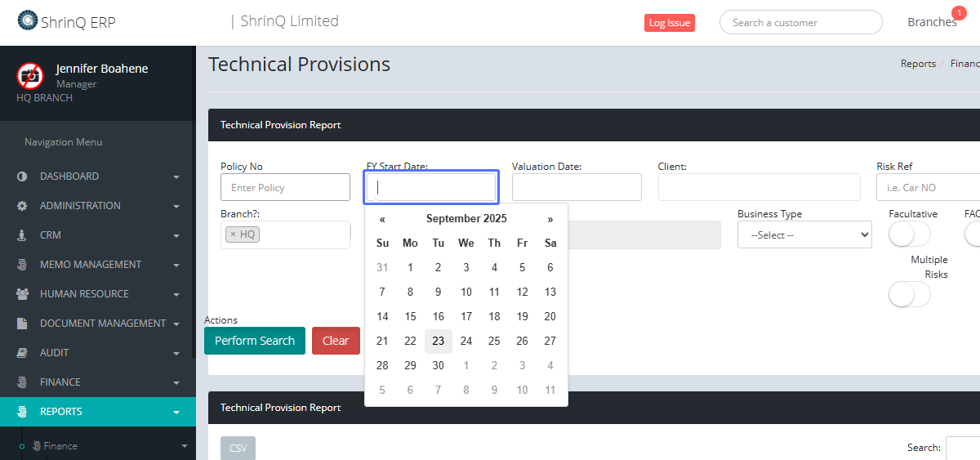
Task: Click the Human Resource people icon
Action: point(22,294)
